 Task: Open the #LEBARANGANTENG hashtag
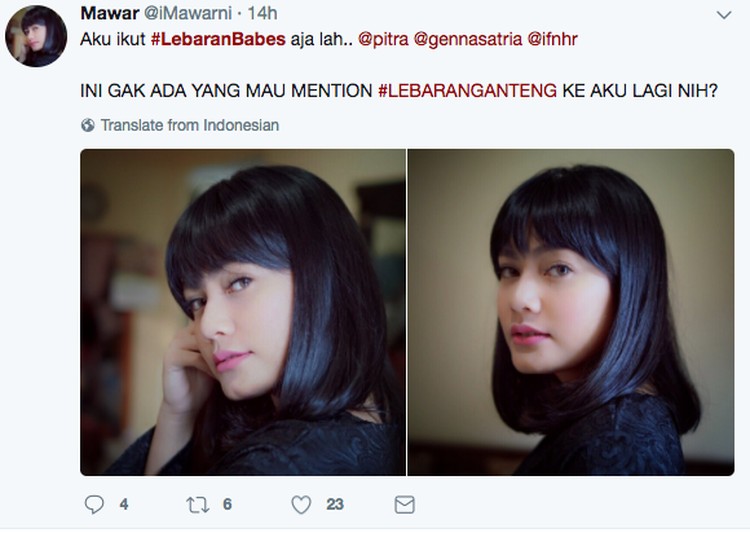click(467, 90)
